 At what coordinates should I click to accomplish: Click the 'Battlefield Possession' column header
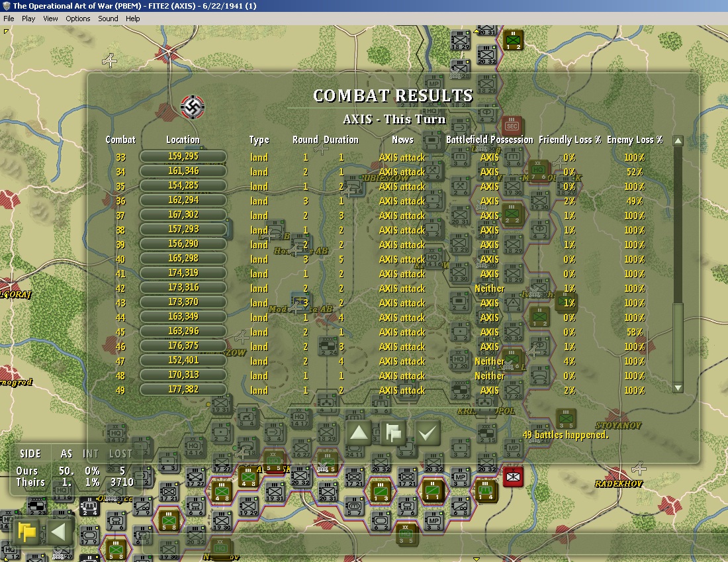[x=489, y=139]
